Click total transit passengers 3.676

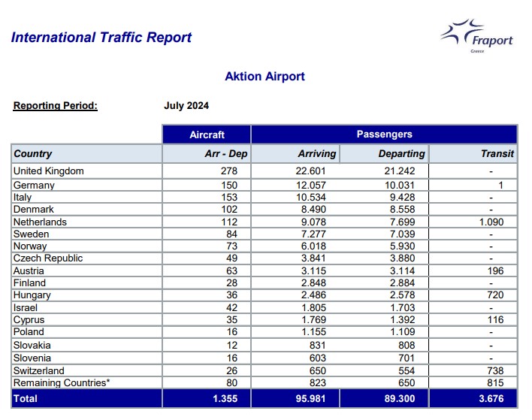(491, 399)
